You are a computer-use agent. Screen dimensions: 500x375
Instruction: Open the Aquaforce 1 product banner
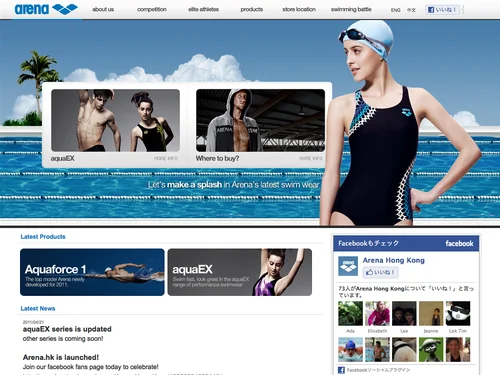click(x=92, y=272)
